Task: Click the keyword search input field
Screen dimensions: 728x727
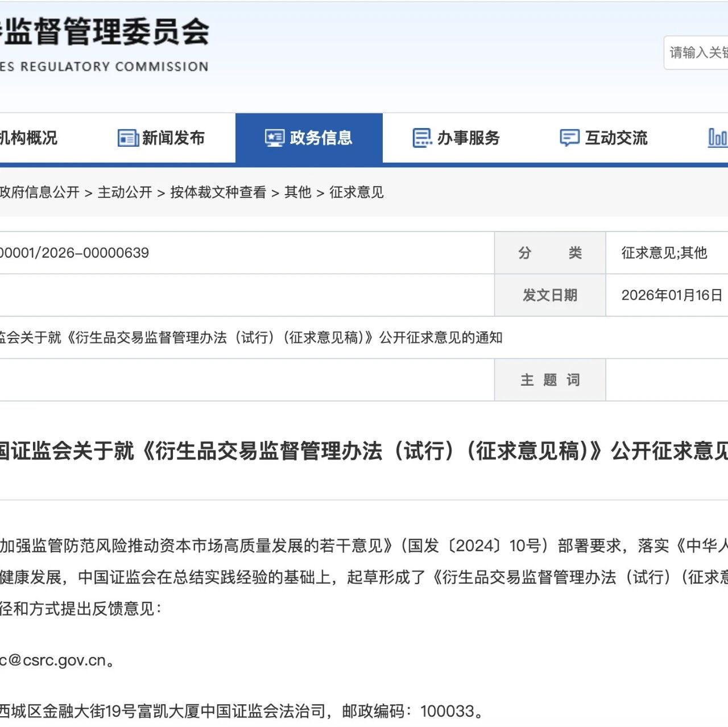Action: point(696,53)
